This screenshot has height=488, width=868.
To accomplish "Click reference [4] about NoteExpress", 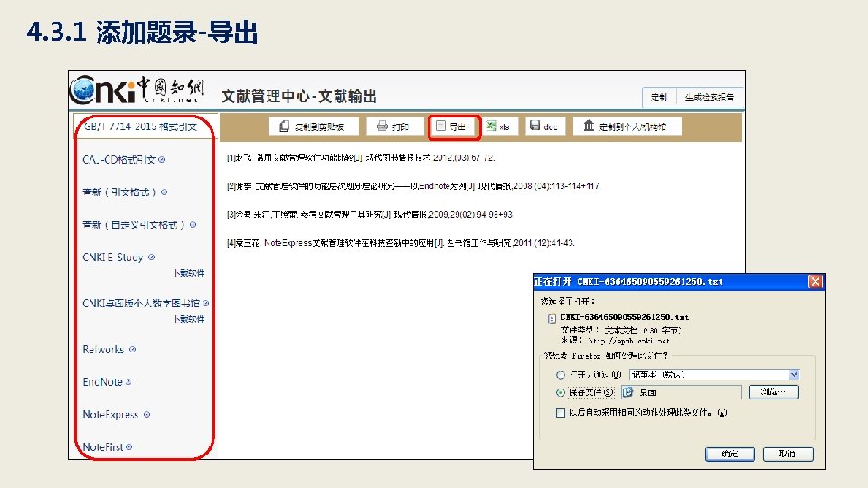I will tap(401, 243).
